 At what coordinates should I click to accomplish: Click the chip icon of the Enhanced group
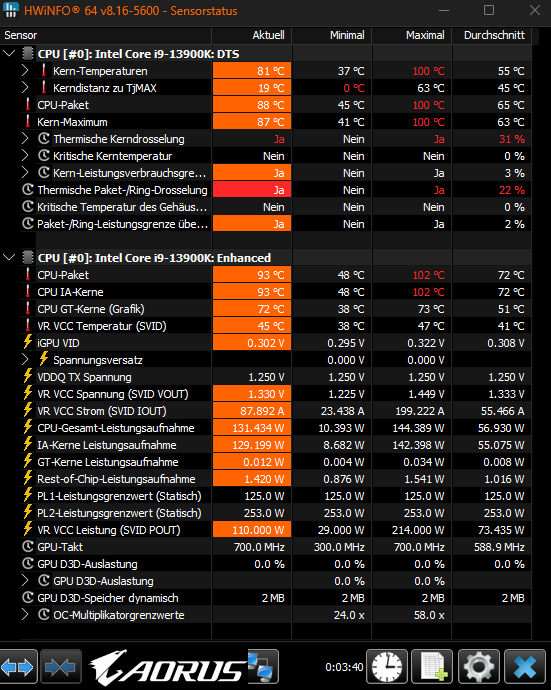(x=28, y=257)
